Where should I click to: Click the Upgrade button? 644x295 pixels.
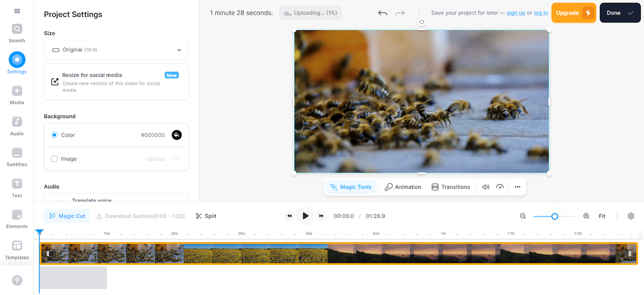(574, 13)
